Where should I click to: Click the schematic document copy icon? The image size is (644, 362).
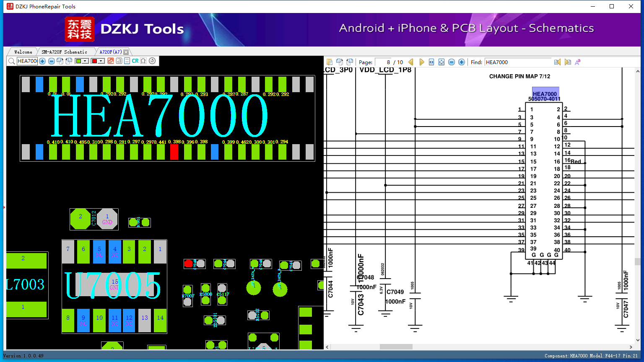point(330,62)
